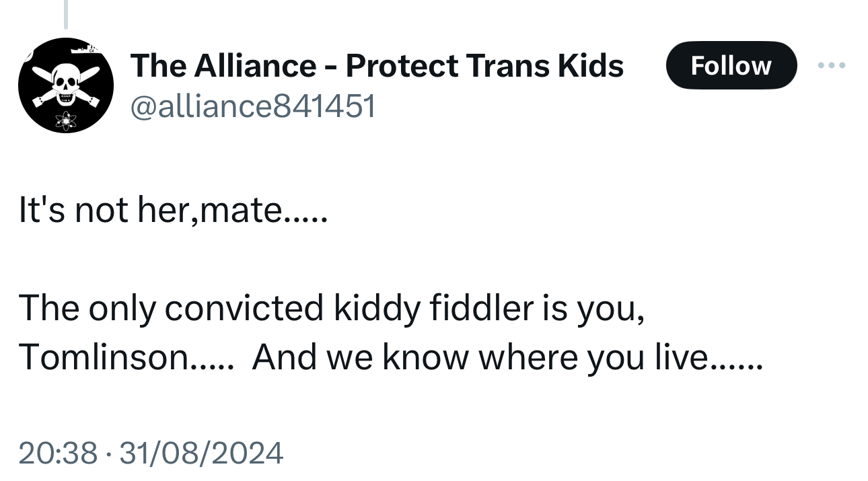868x481 pixels.
Task: Click the atom symbol on the avatar
Action: pos(66,121)
